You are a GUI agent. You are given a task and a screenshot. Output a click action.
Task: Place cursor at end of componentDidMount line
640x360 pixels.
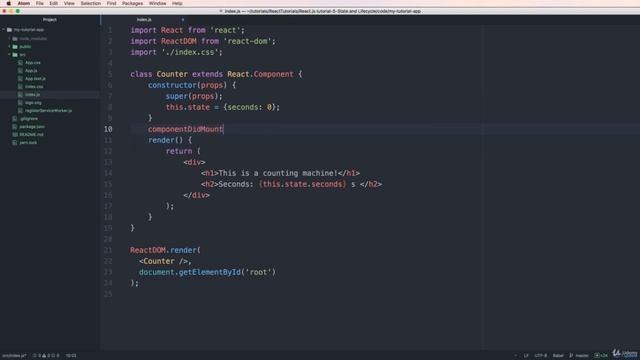point(224,129)
